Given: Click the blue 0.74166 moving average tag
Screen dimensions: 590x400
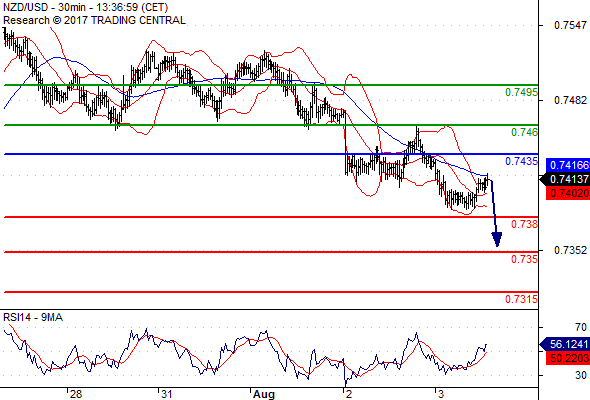Looking at the screenshot, I should tap(568, 165).
